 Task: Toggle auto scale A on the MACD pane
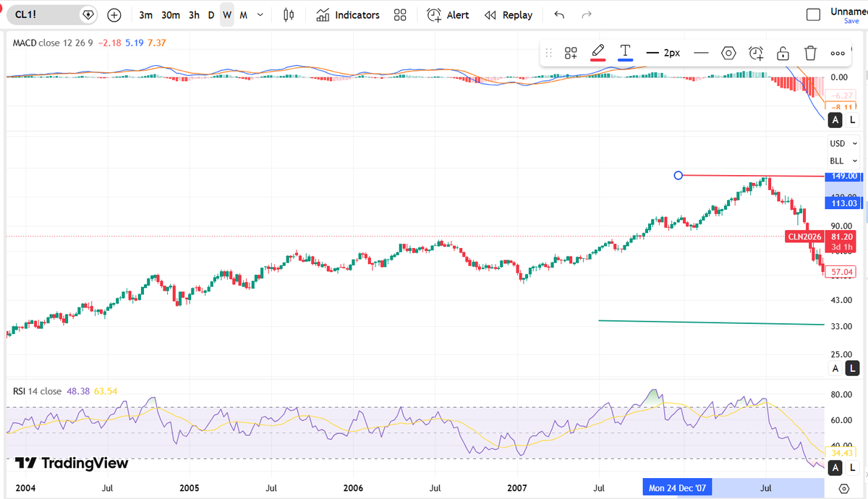(835, 119)
